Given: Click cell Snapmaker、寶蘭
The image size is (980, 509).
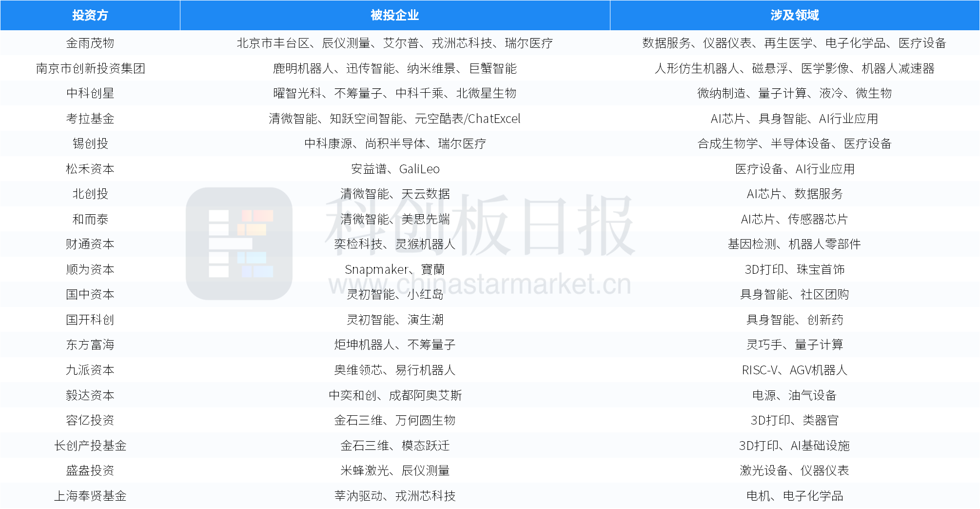Looking at the screenshot, I should click(395, 269).
